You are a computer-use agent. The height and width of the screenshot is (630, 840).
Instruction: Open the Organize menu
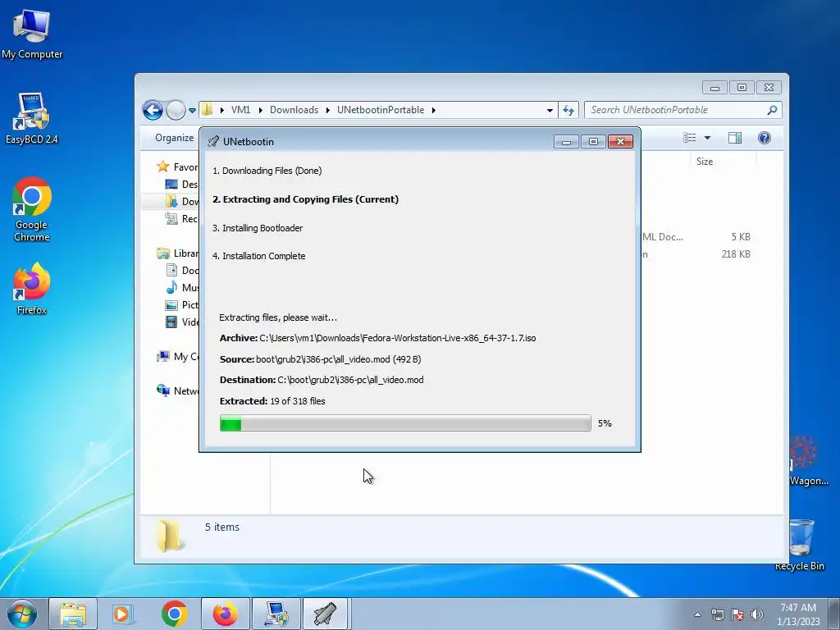(x=174, y=138)
